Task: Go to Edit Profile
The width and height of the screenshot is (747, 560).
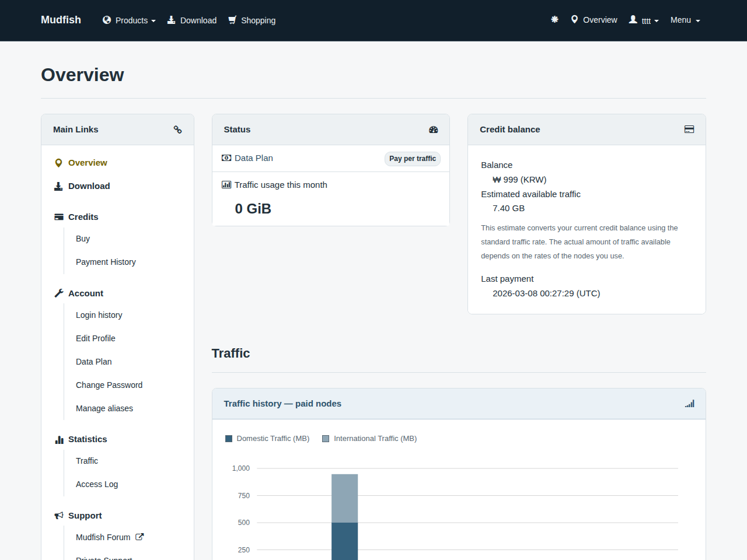Action: [96, 338]
